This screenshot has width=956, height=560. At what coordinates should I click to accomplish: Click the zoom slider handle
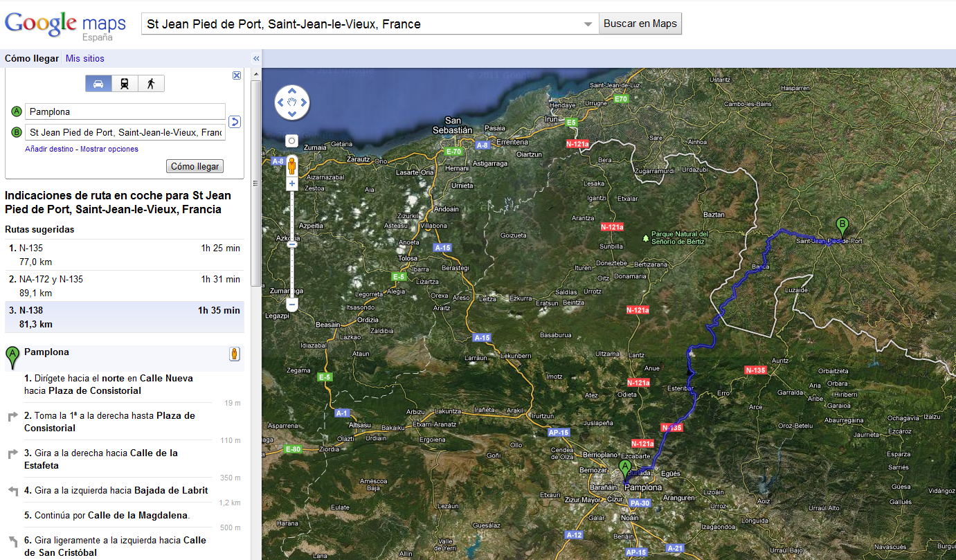click(292, 244)
